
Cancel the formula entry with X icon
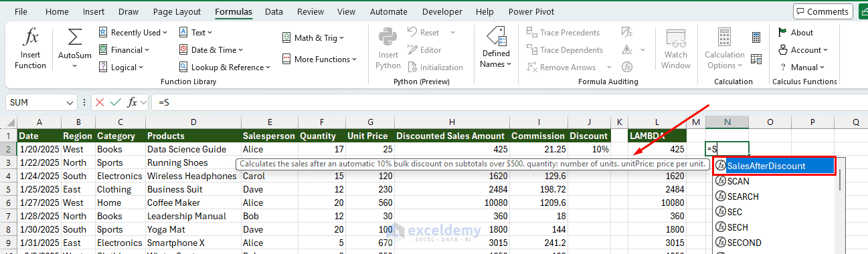tap(99, 102)
